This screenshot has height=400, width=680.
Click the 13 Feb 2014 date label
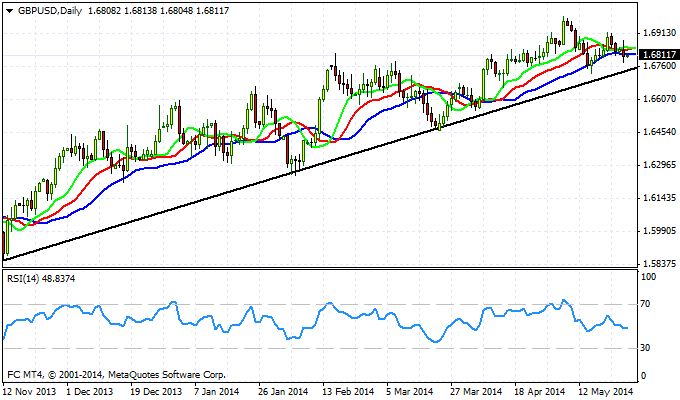pyautogui.click(x=348, y=392)
